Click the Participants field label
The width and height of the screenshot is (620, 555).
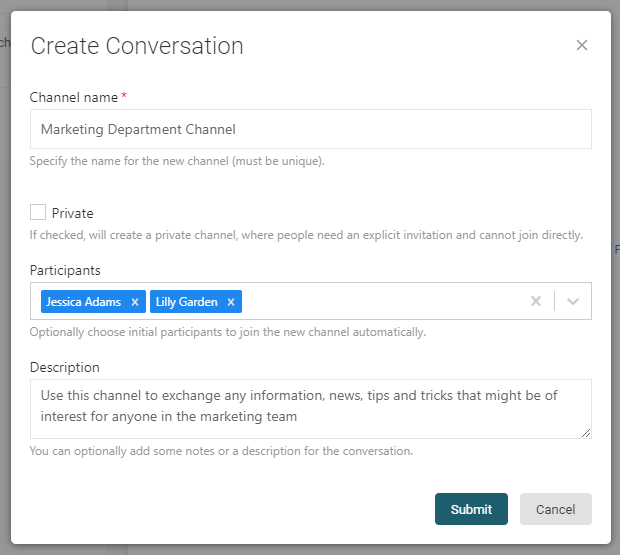65,270
